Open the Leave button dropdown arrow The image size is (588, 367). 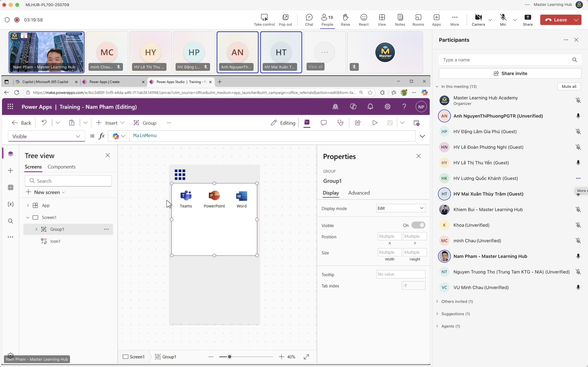[x=576, y=20]
